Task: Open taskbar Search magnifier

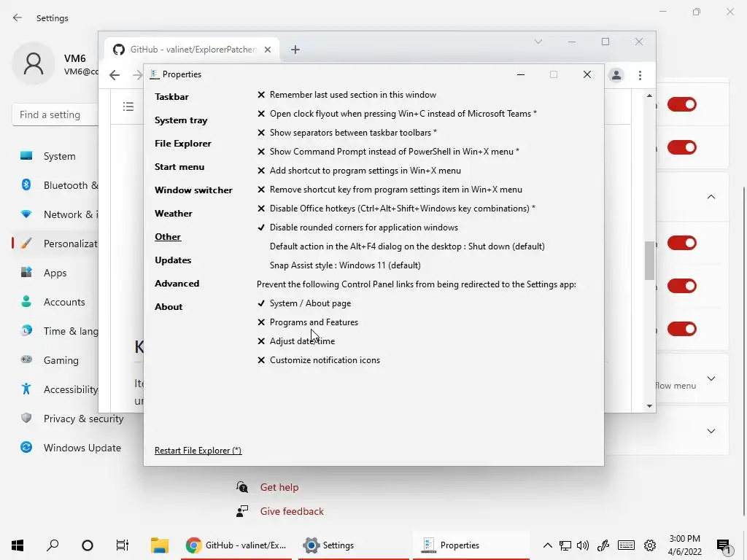Action: 53,545
